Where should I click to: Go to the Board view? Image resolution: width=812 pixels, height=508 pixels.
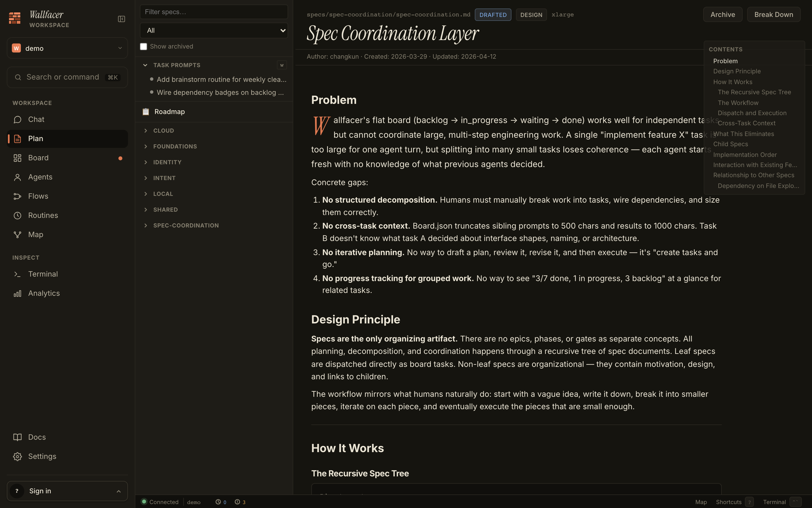tap(67, 158)
